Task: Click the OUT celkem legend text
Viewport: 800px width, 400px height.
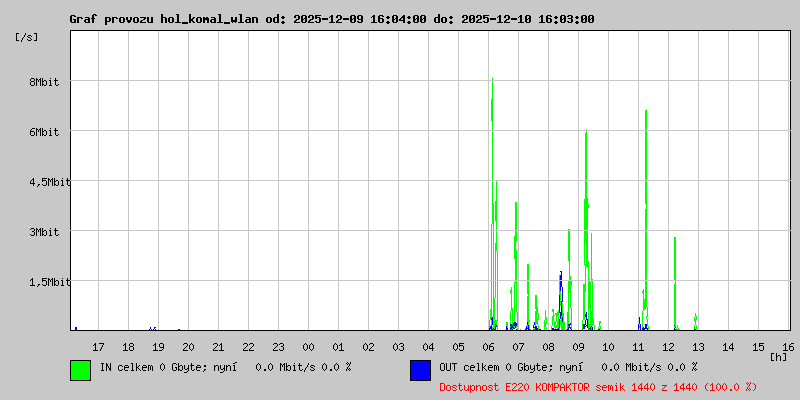Action: [x=568, y=367]
